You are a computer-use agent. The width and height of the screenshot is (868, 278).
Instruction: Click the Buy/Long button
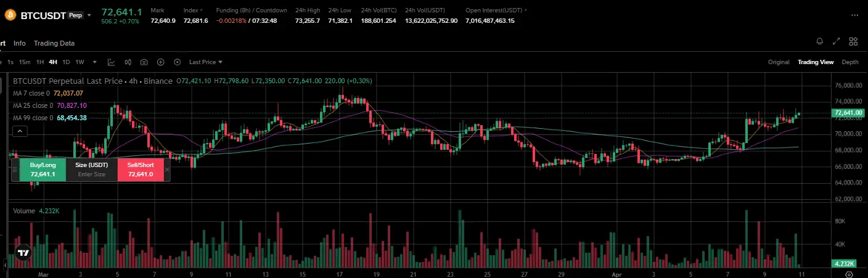click(43, 170)
